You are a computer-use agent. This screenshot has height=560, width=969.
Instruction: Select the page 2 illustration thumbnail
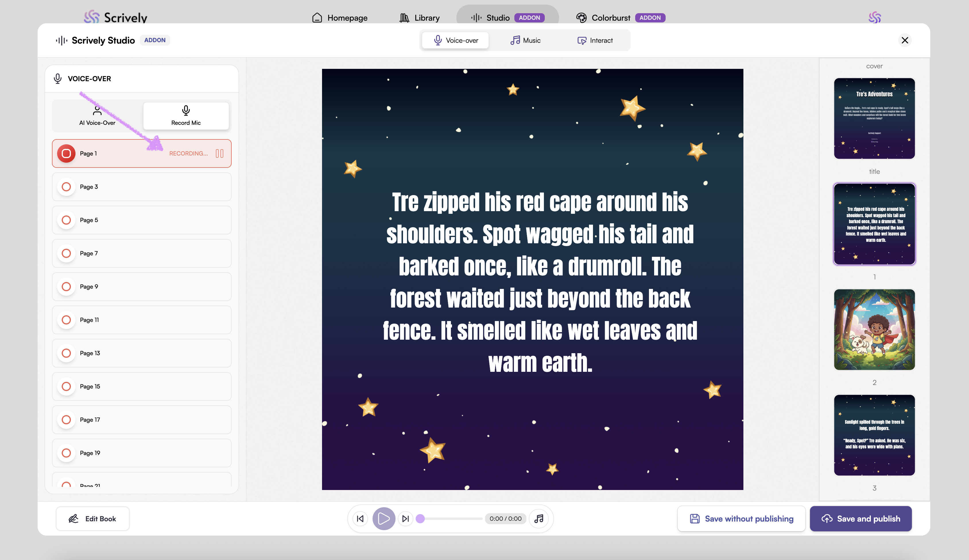[x=874, y=329]
